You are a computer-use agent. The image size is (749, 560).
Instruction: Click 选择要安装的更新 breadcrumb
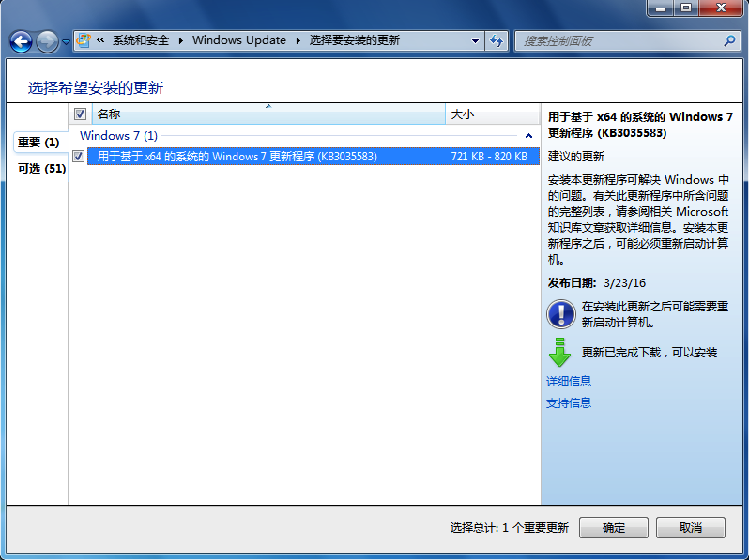pyautogui.click(x=354, y=40)
